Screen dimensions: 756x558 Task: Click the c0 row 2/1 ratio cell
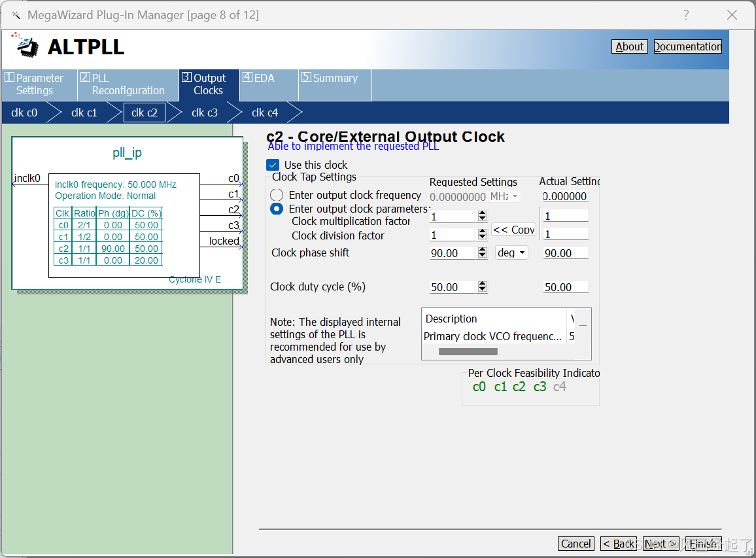[x=84, y=225]
